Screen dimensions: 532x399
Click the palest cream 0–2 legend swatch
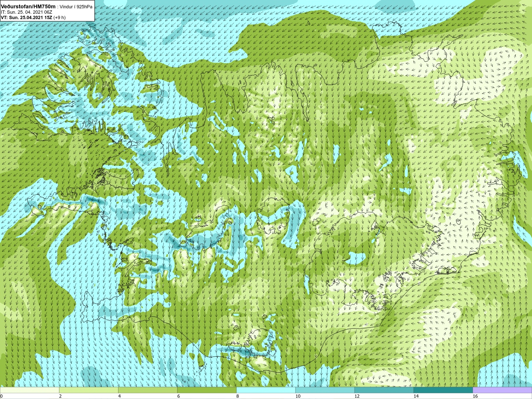pos(30,390)
